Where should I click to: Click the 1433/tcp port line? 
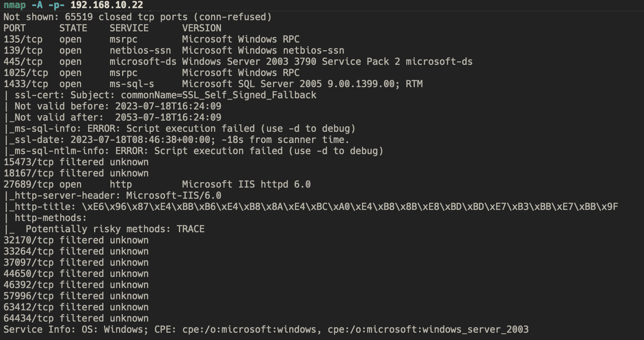coord(213,84)
